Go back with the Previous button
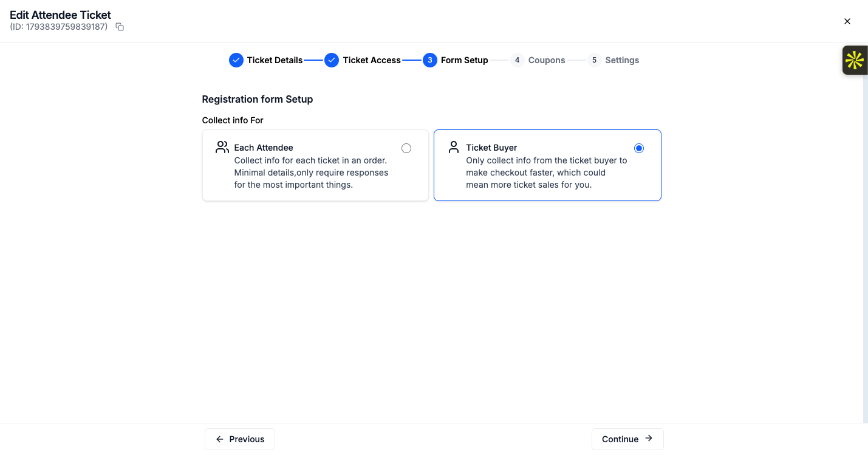The height and width of the screenshot is (455, 868). [240, 439]
